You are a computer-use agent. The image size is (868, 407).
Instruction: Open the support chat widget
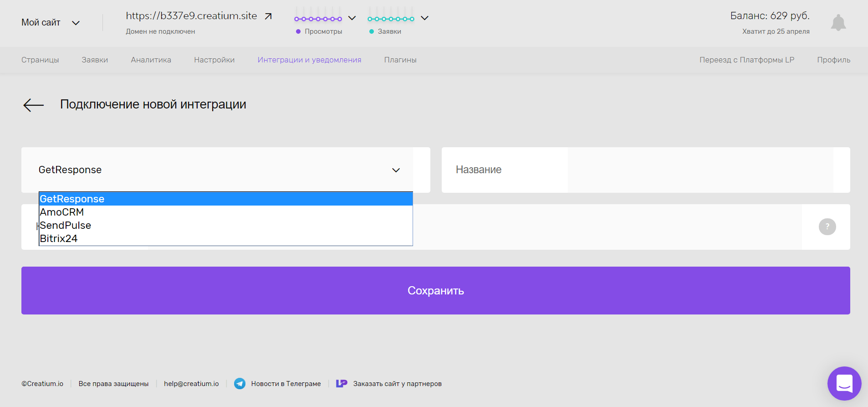(x=844, y=383)
